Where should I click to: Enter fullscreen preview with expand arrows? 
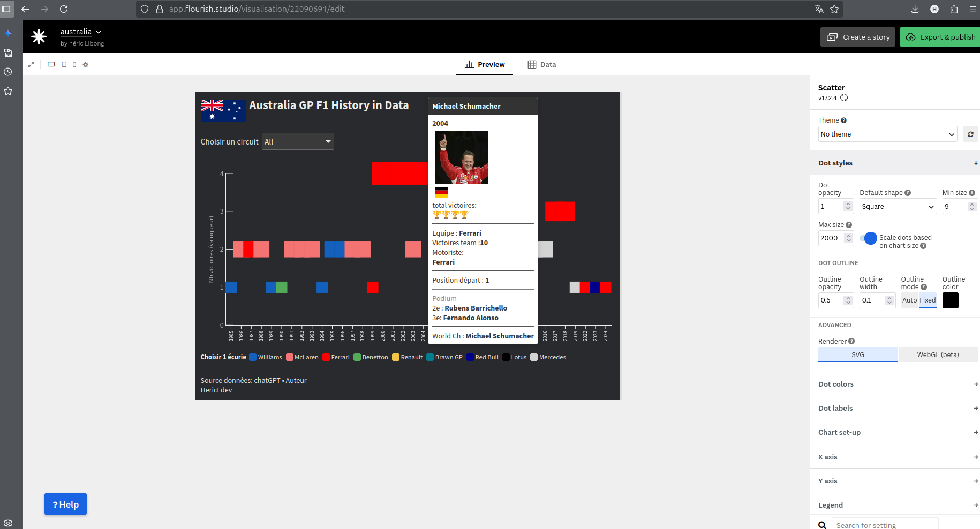pos(31,64)
